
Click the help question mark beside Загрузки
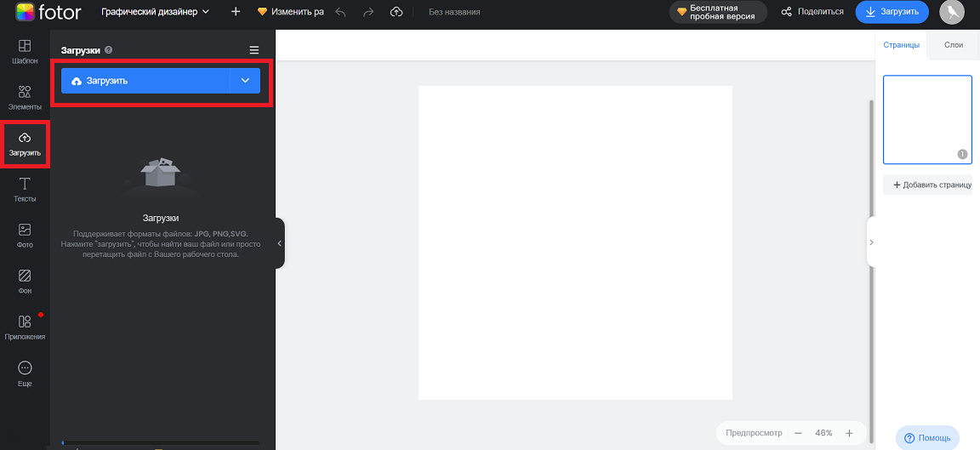tap(108, 50)
